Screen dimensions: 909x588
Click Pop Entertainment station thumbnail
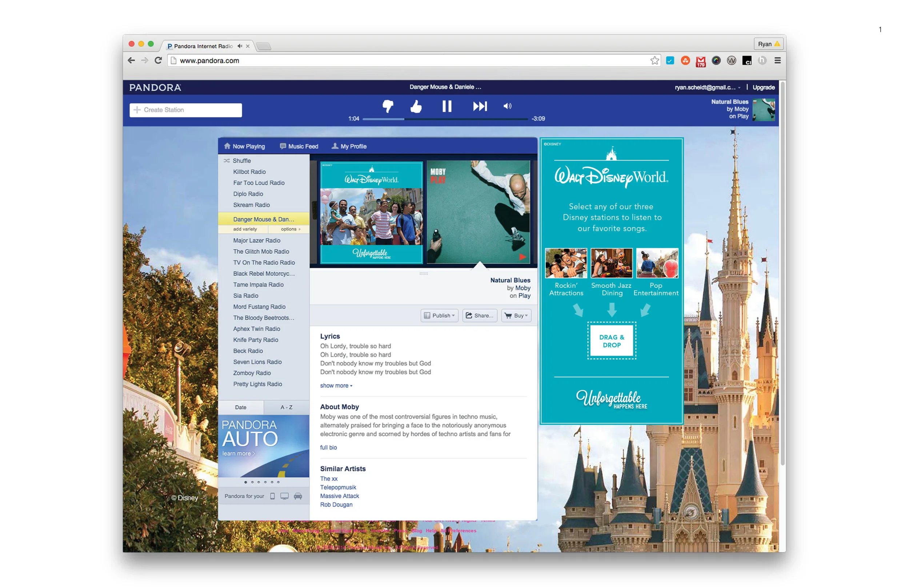[x=657, y=263]
